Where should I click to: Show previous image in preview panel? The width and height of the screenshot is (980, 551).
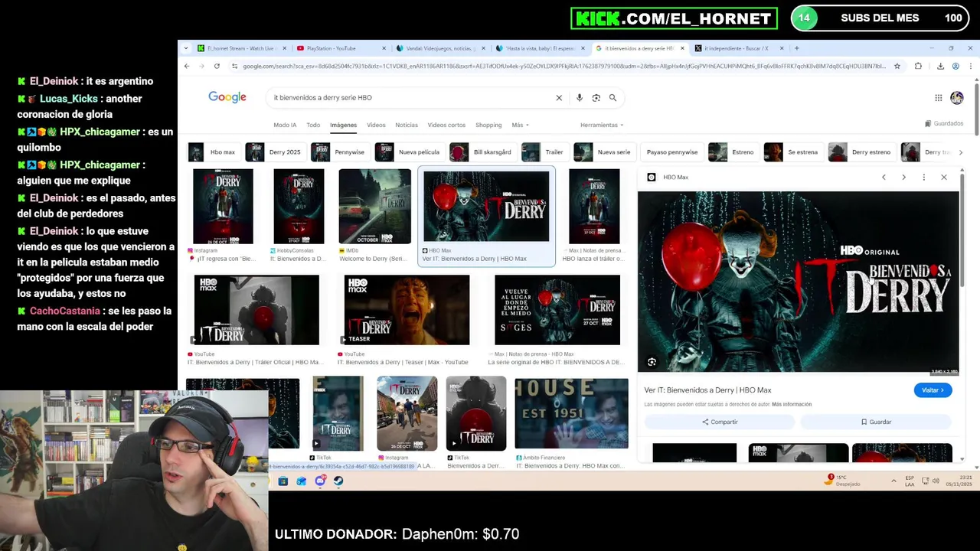click(x=884, y=178)
